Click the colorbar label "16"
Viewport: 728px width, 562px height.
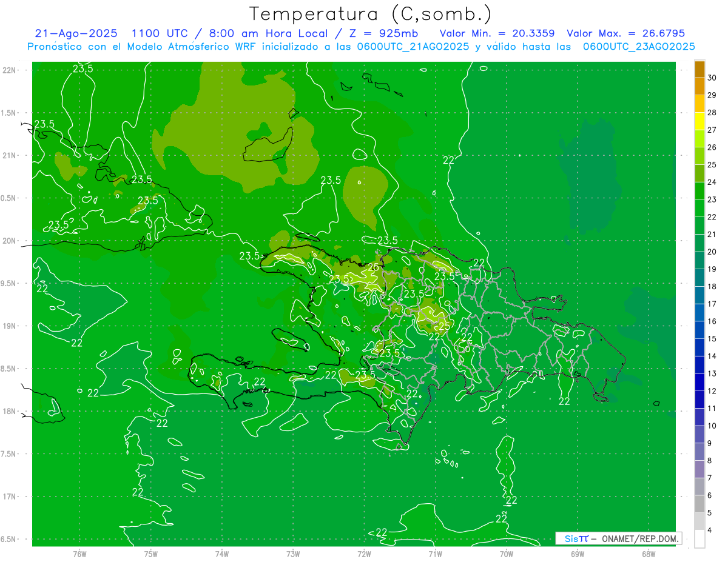pos(712,321)
